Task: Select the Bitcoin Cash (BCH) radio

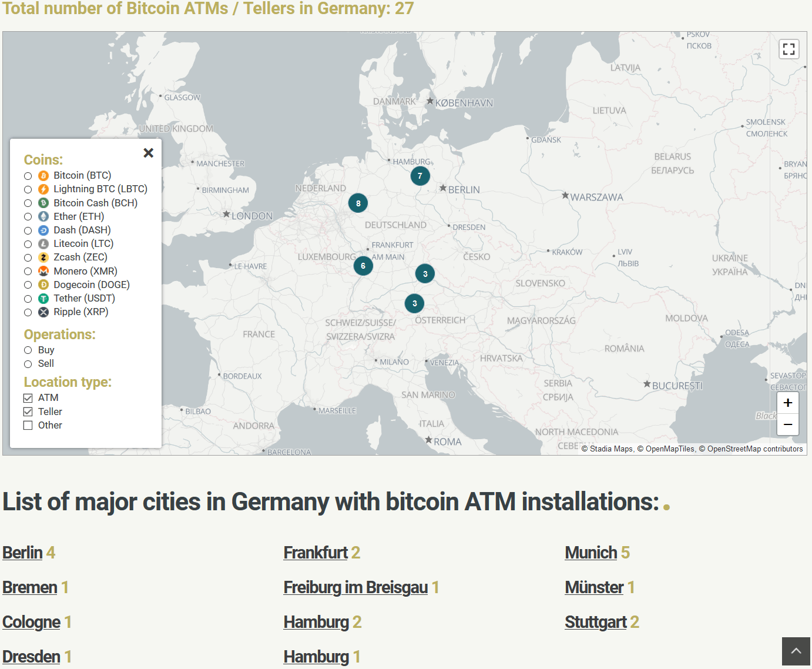Action: (x=28, y=203)
